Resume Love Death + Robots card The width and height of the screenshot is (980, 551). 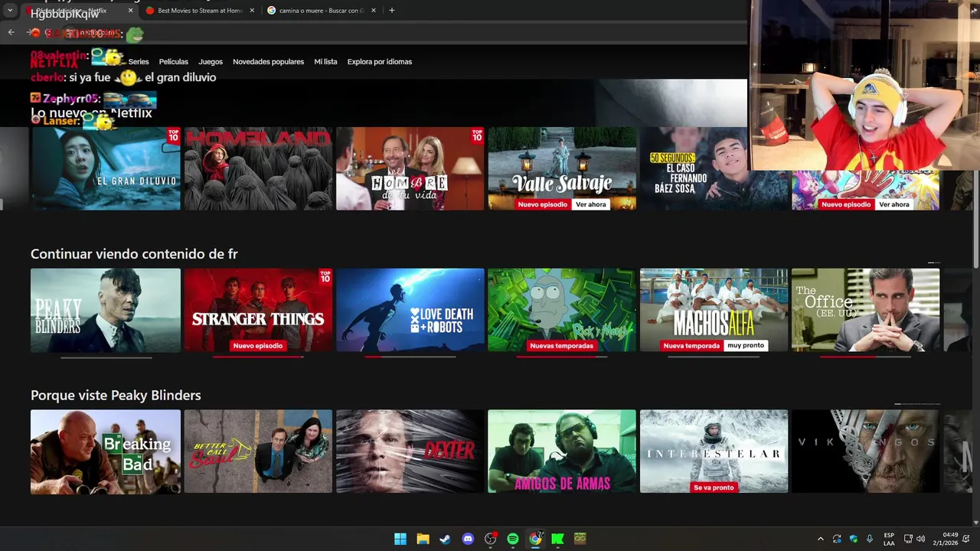(x=410, y=310)
